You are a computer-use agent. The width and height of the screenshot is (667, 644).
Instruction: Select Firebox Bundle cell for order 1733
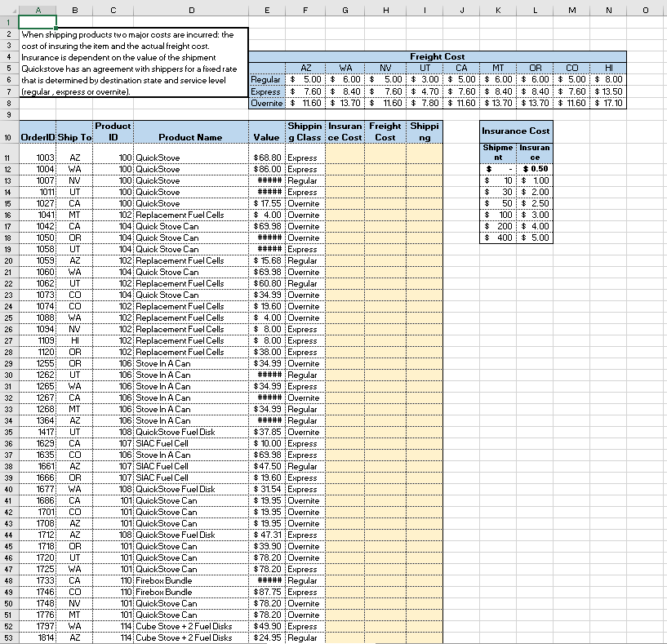191,580
